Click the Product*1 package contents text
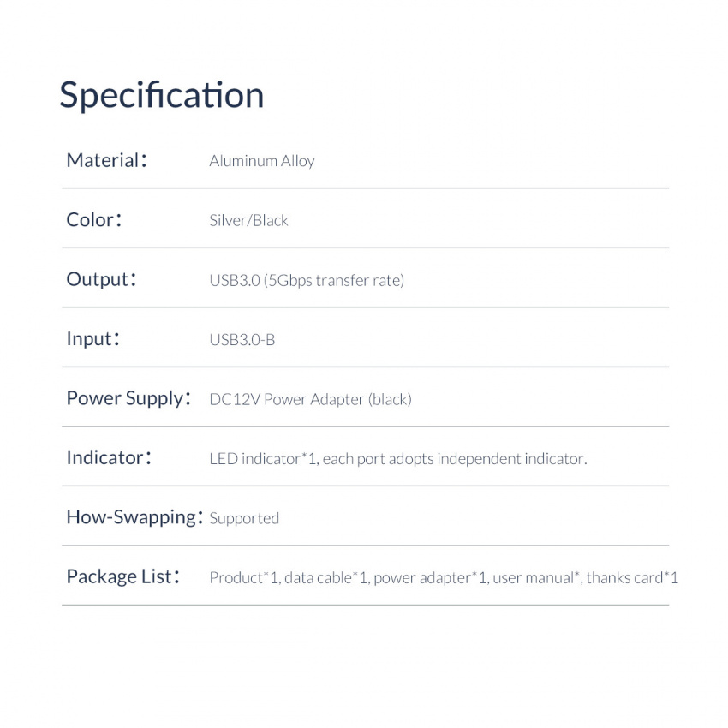This screenshot has height=728, width=728. click(444, 577)
